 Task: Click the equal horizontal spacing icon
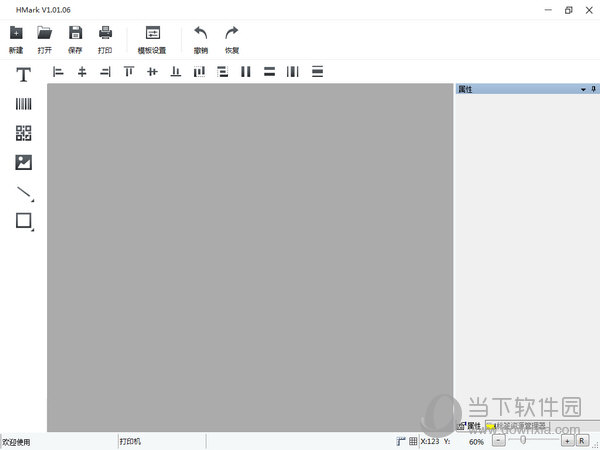[293, 72]
